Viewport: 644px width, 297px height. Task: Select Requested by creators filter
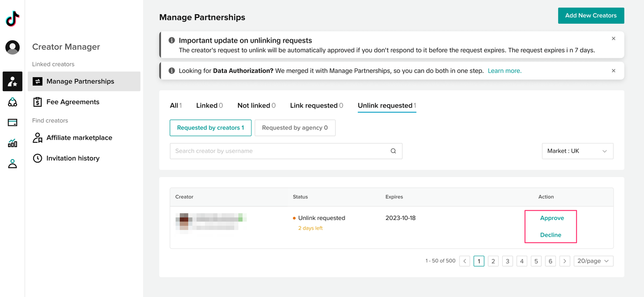(210, 128)
